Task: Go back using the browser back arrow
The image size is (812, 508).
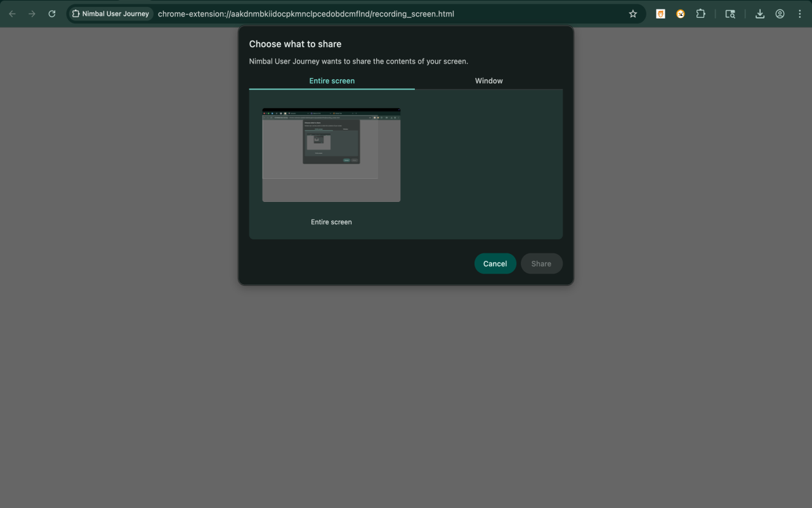Action: pos(12,13)
